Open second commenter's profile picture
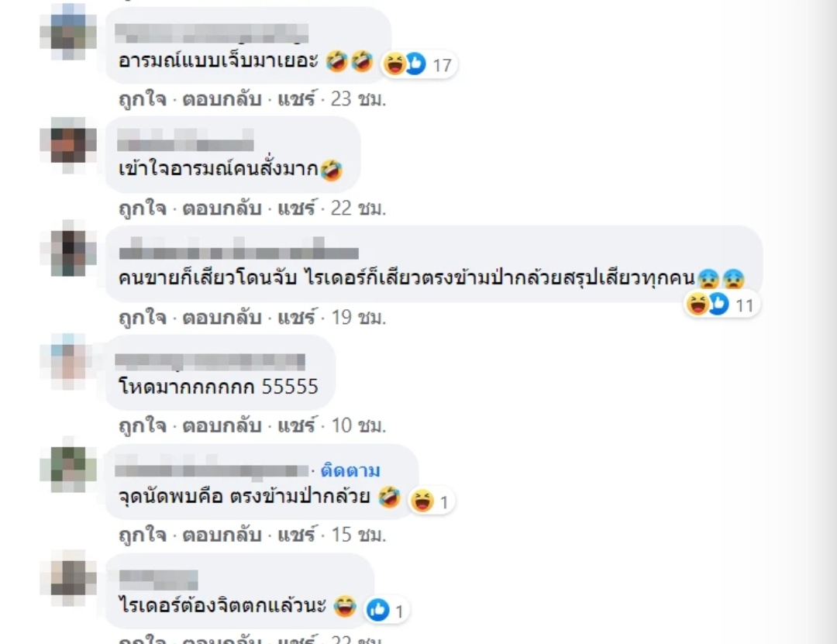This screenshot has height=644, width=837. click(x=68, y=145)
